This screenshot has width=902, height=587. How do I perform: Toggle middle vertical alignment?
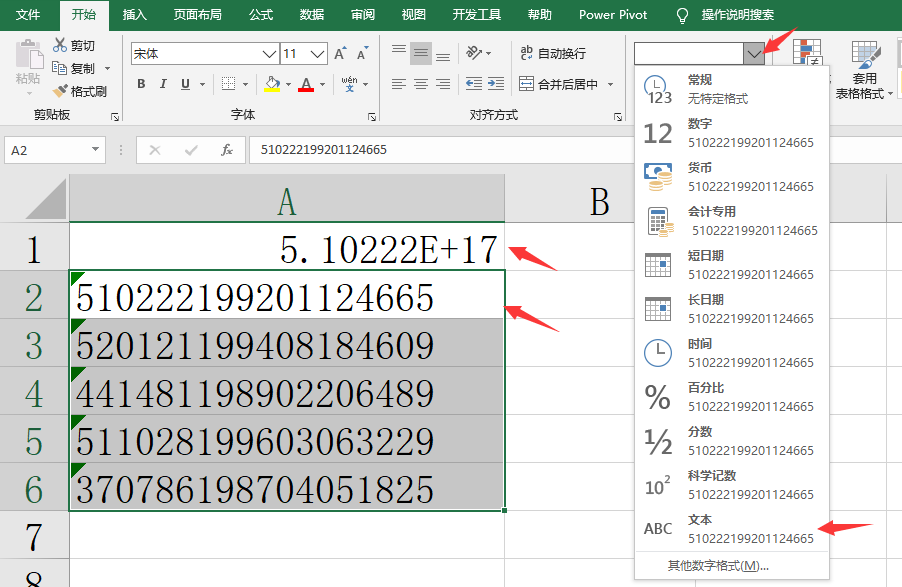pyautogui.click(x=421, y=53)
